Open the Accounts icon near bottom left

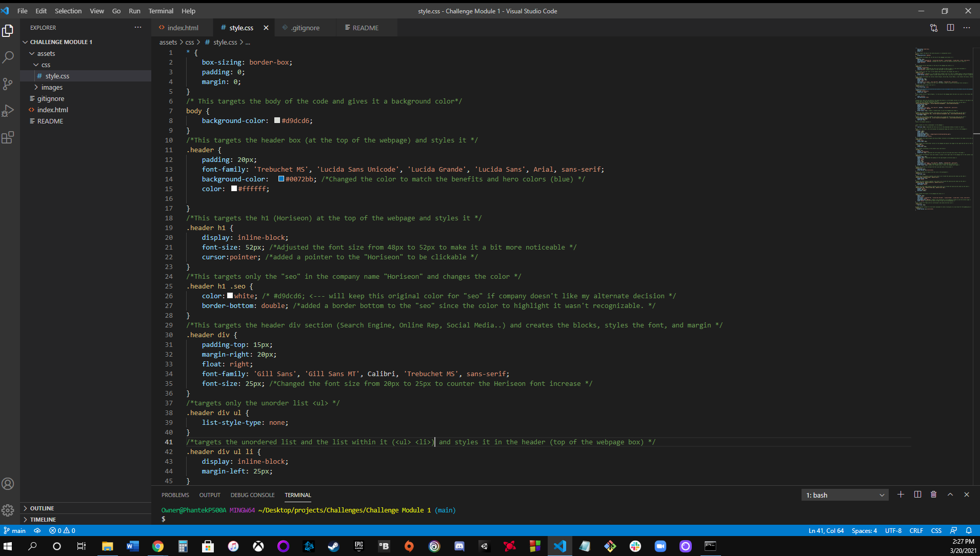[x=8, y=483]
